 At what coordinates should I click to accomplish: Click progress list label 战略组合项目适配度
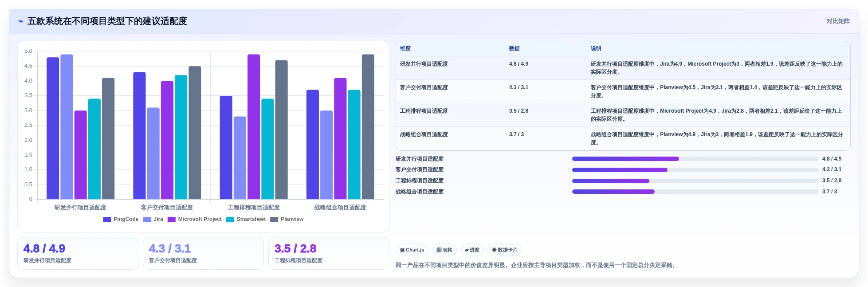(420, 192)
